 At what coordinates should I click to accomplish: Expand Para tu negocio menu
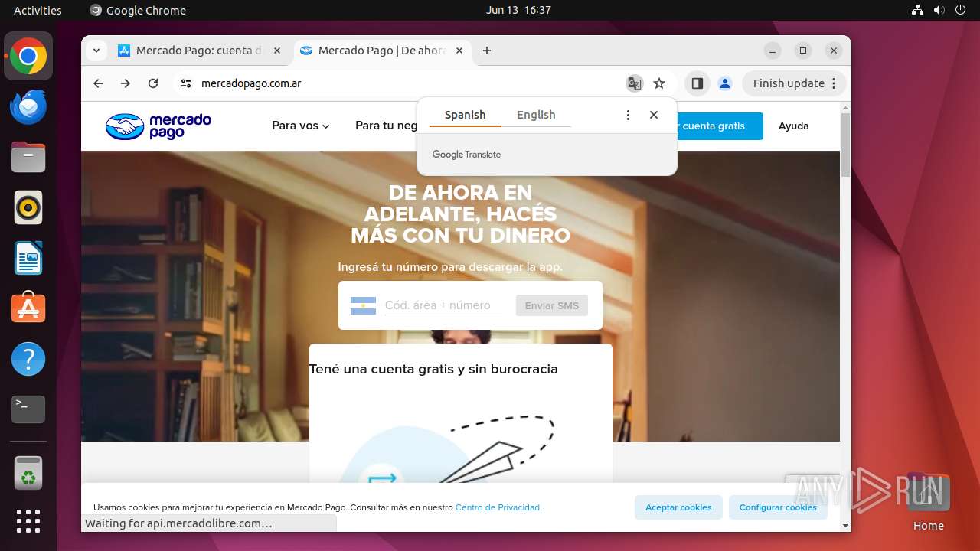pos(386,126)
